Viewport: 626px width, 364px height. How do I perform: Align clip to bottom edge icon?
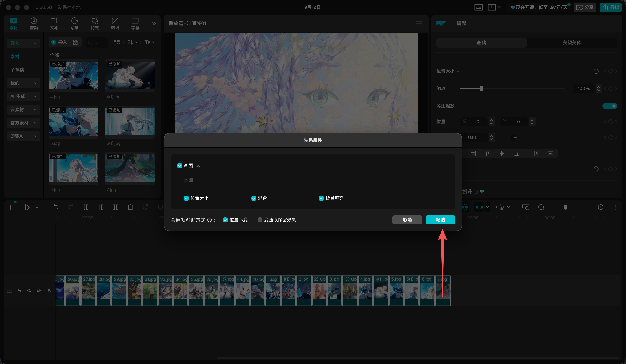pyautogui.click(x=517, y=153)
